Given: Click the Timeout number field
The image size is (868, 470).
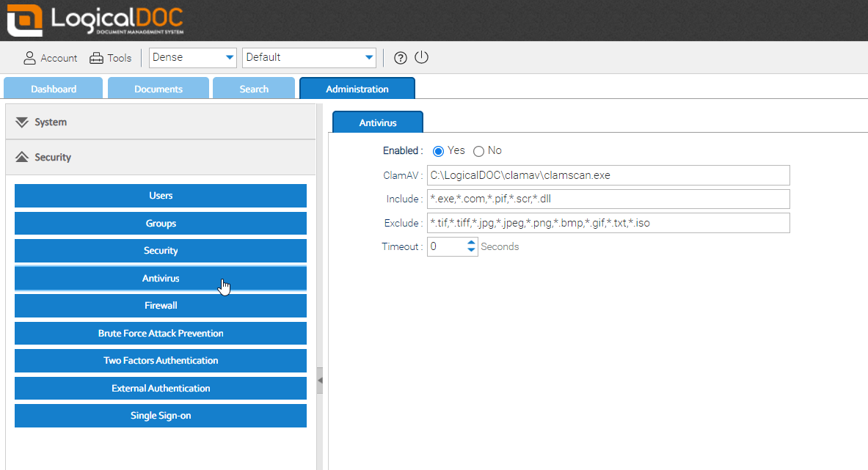Looking at the screenshot, I should (x=447, y=246).
